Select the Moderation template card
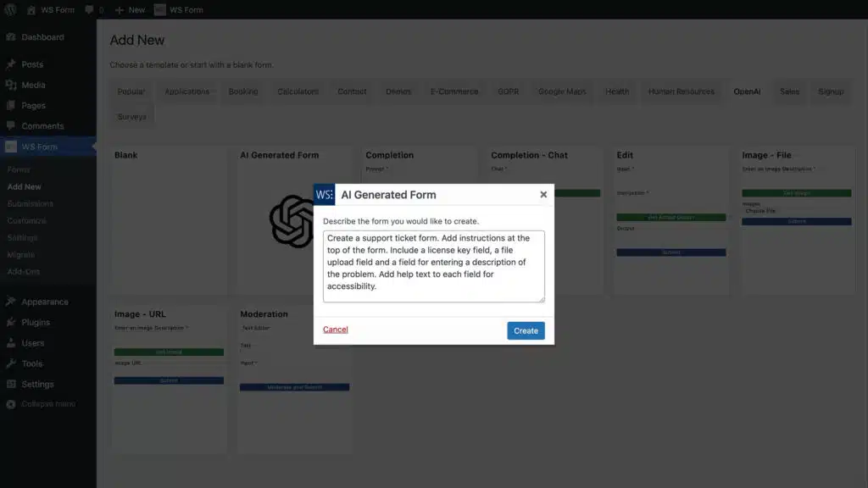 pos(294,379)
